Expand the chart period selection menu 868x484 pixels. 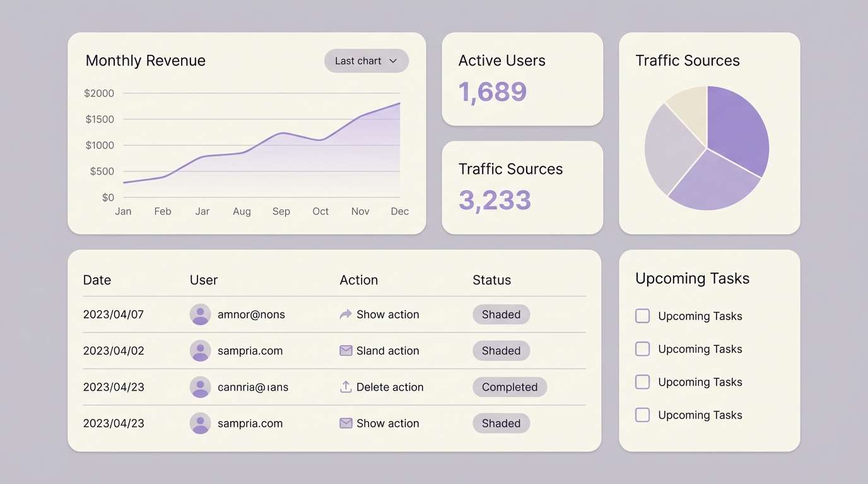point(366,60)
